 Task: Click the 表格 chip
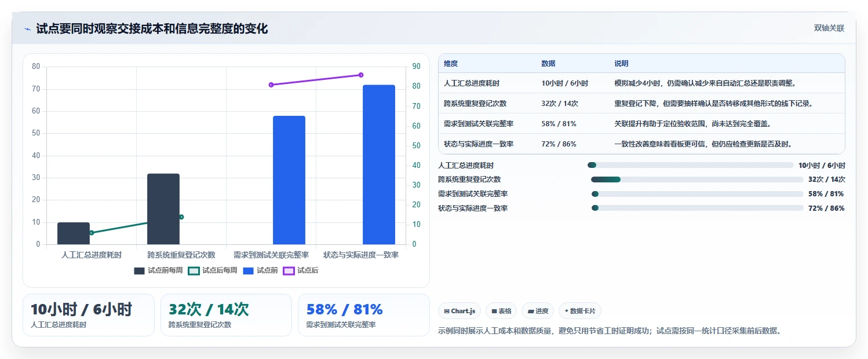point(501,311)
